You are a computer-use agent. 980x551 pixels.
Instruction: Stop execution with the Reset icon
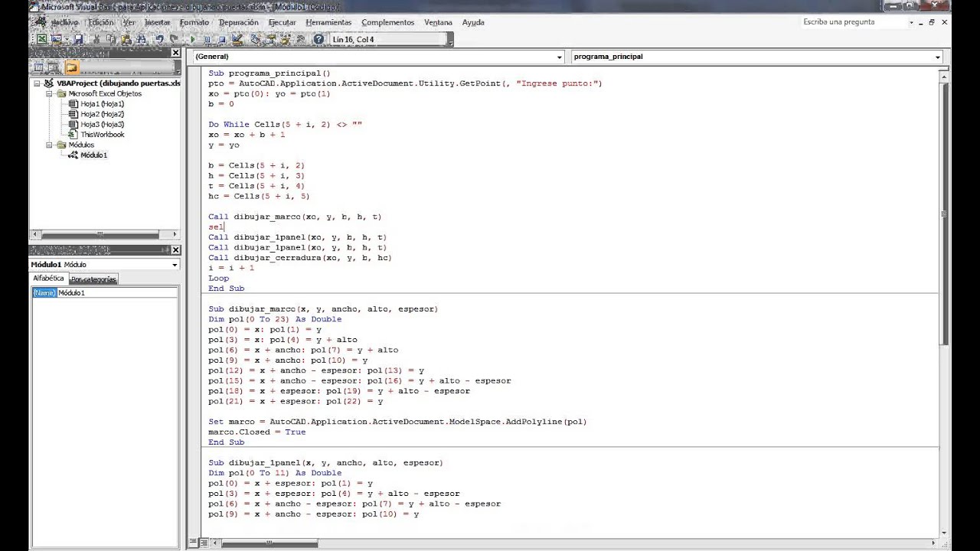pyautogui.click(x=221, y=39)
